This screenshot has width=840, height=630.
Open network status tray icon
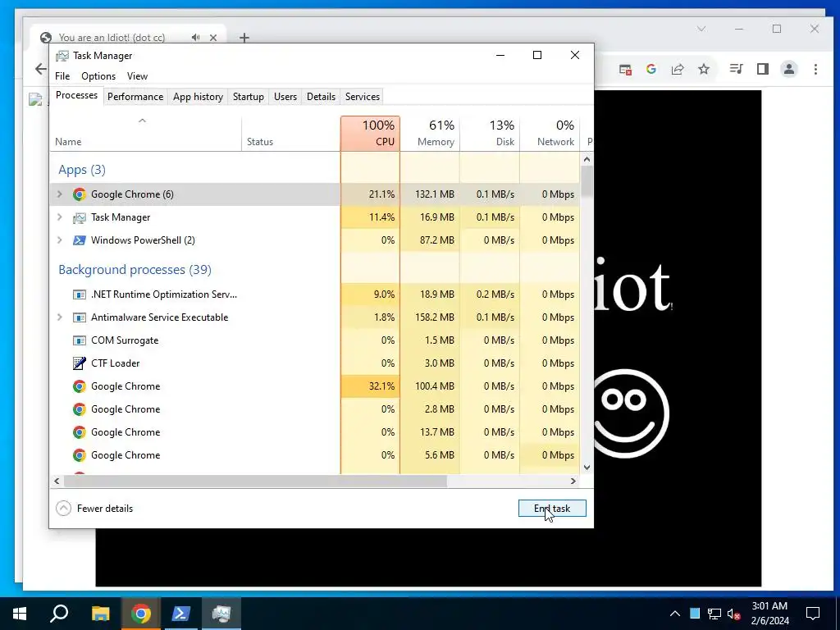pyautogui.click(x=714, y=614)
